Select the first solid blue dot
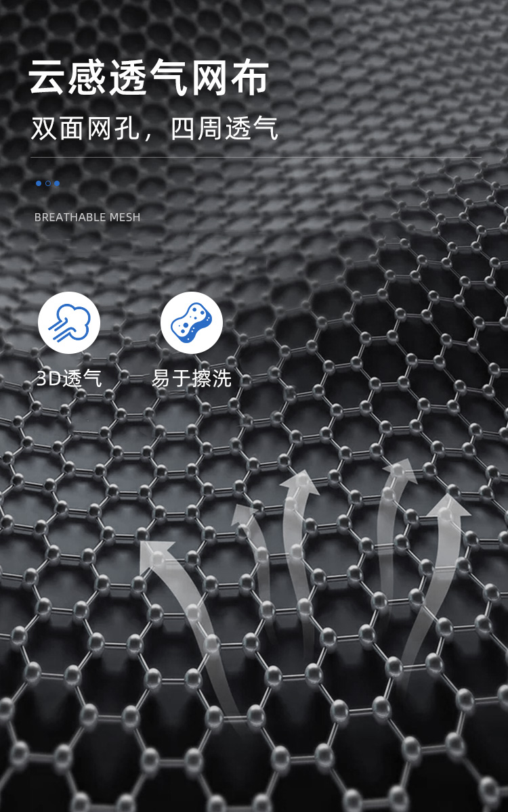508x812 pixels. click(x=39, y=183)
